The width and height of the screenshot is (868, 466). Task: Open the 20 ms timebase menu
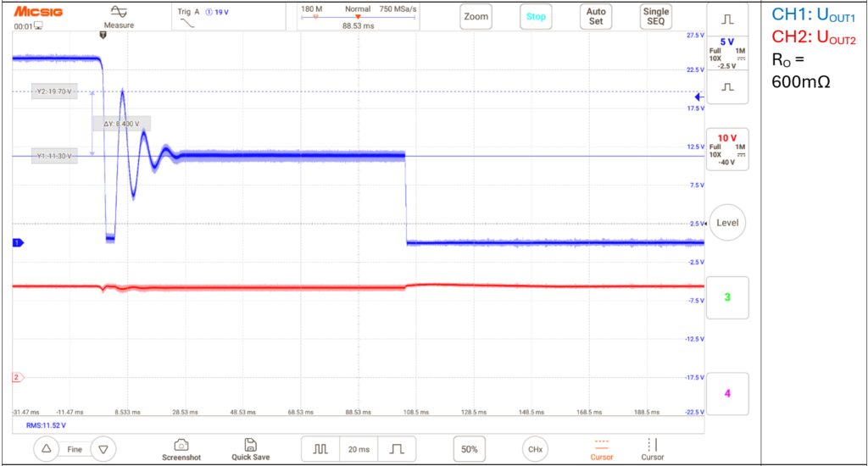[359, 449]
